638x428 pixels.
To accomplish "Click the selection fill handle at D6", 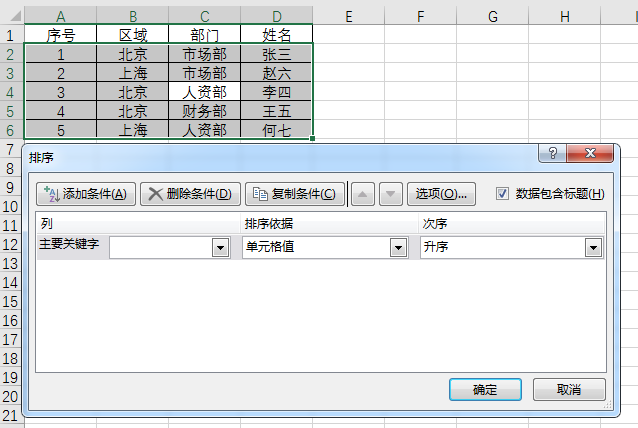I will click(312, 138).
